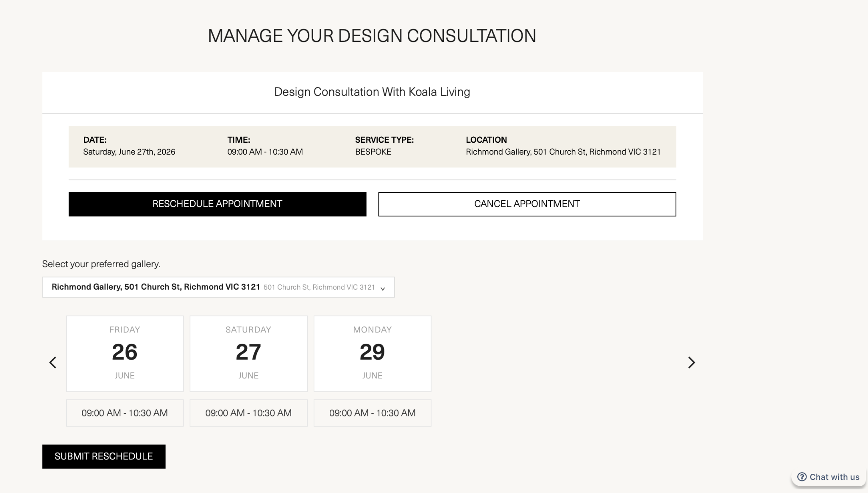
Task: Click the service type value 'BESPOKE'
Action: 373,152
